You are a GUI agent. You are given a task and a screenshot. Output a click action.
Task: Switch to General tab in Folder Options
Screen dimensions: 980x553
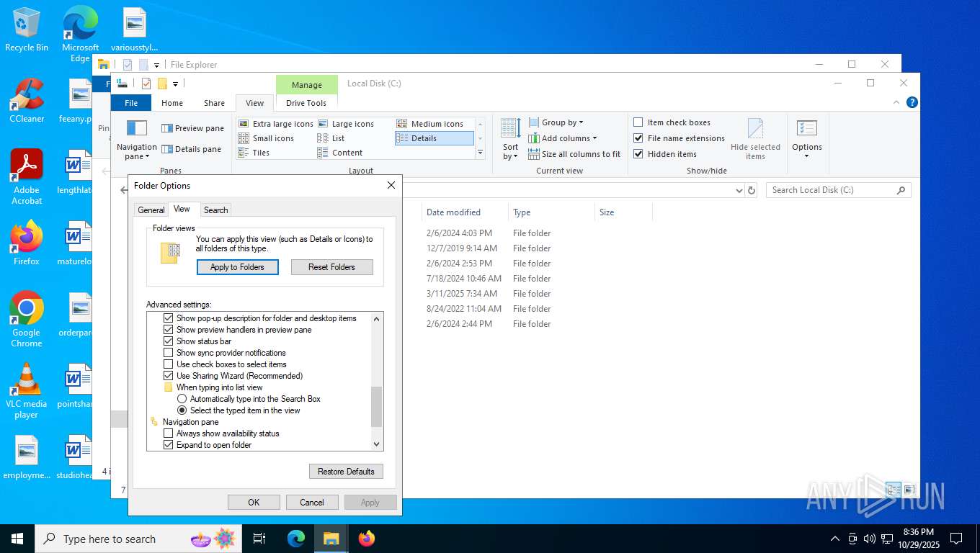tap(151, 210)
